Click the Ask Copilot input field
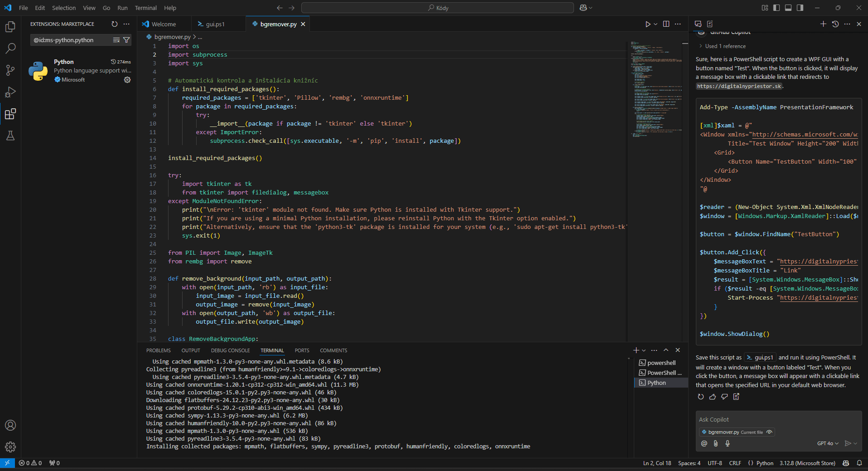Viewport: 868px width, 471px height. tap(778, 420)
